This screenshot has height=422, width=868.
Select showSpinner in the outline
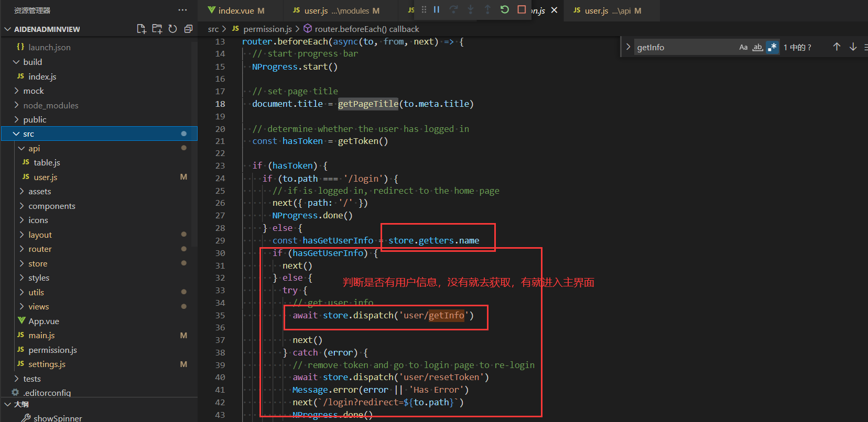58,418
